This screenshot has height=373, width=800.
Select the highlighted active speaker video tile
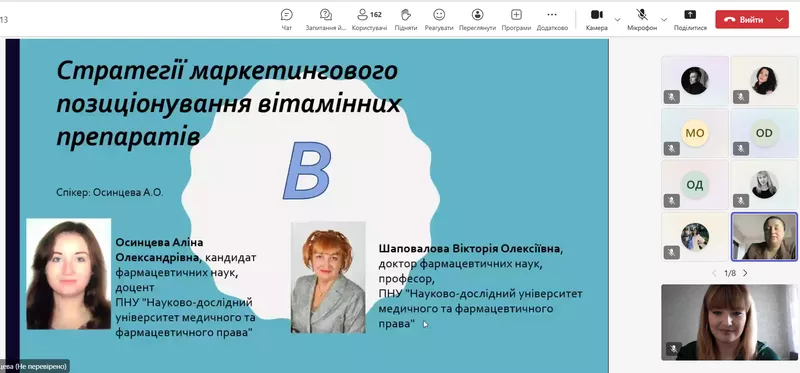point(764,237)
